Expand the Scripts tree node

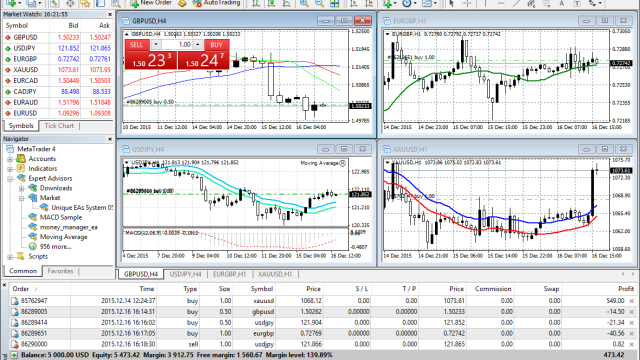pos(10,256)
